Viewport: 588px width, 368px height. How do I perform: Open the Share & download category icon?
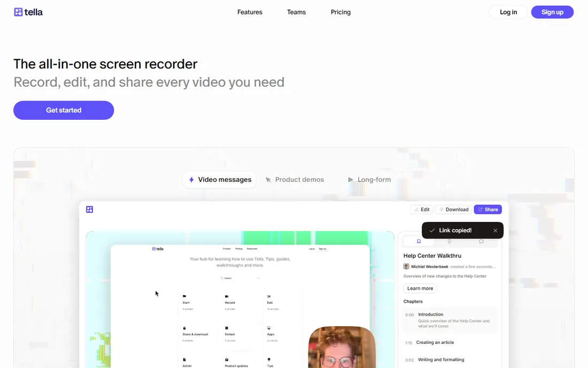tap(184, 328)
